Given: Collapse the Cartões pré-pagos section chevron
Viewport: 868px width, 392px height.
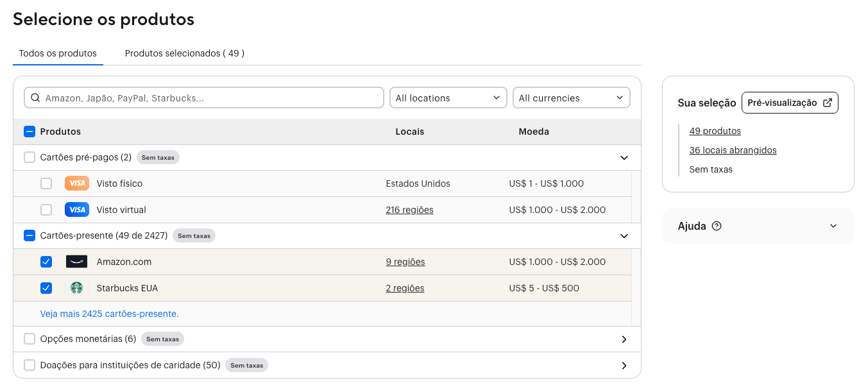Looking at the screenshot, I should pyautogui.click(x=624, y=158).
